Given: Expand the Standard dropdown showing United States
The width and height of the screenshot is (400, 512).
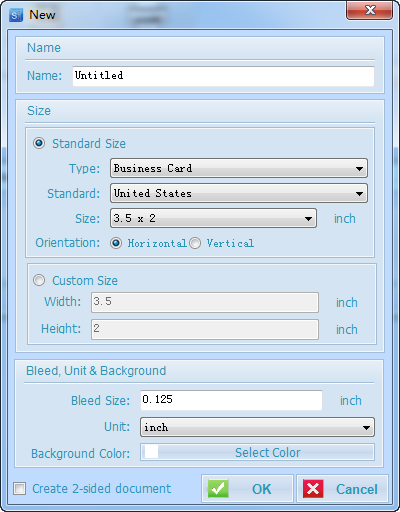Looking at the screenshot, I should point(239,193).
